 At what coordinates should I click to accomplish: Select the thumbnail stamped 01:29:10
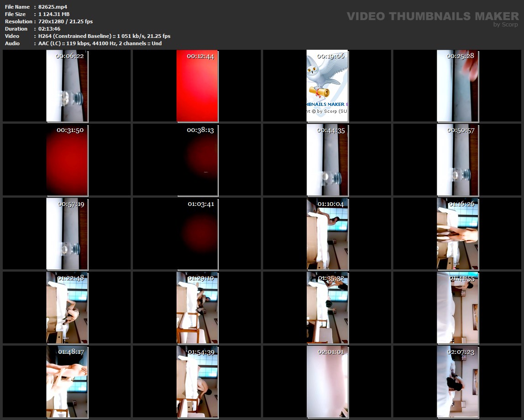click(197, 308)
